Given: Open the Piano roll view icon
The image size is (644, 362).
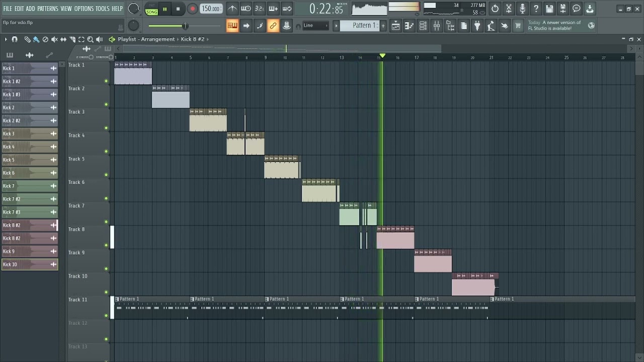Looking at the screenshot, I should (409, 26).
